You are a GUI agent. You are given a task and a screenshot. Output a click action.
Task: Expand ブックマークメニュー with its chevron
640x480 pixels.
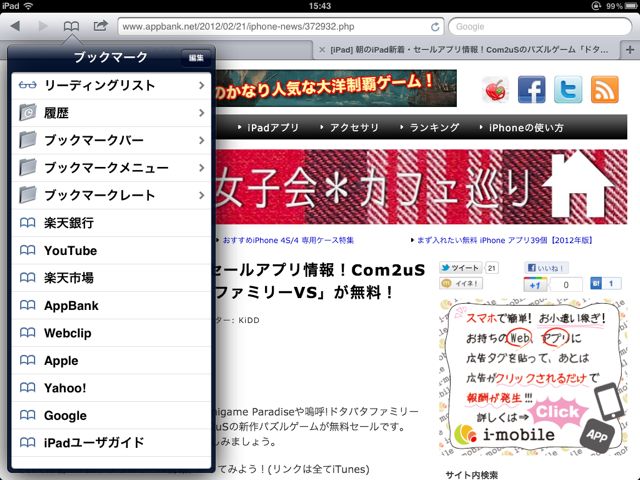click(x=201, y=167)
